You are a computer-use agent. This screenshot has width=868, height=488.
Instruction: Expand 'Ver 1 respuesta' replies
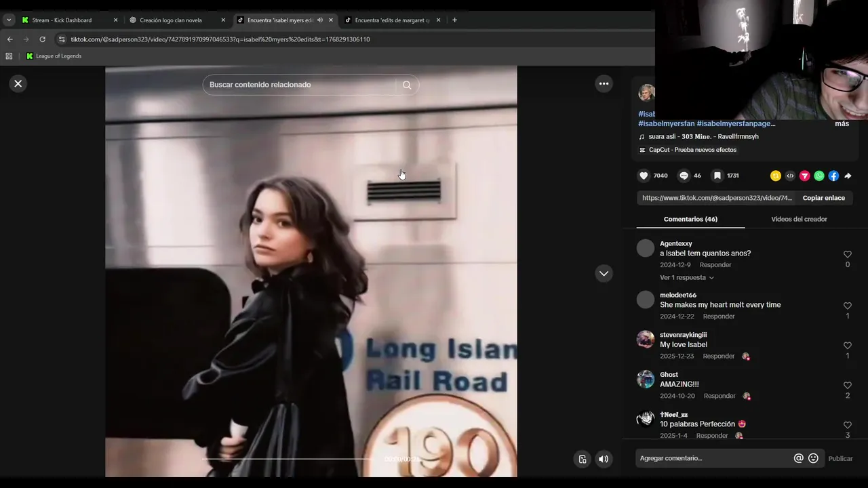686,277
